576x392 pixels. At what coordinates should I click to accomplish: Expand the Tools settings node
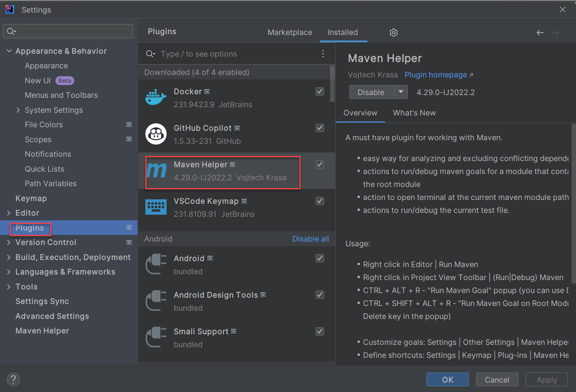click(x=9, y=287)
